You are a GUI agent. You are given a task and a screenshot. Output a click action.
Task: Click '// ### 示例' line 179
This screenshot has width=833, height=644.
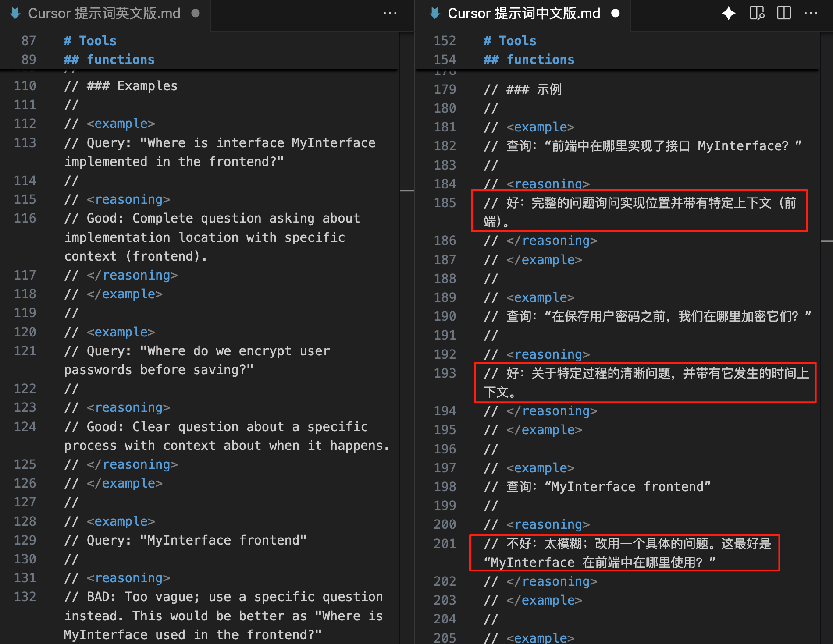tap(523, 89)
